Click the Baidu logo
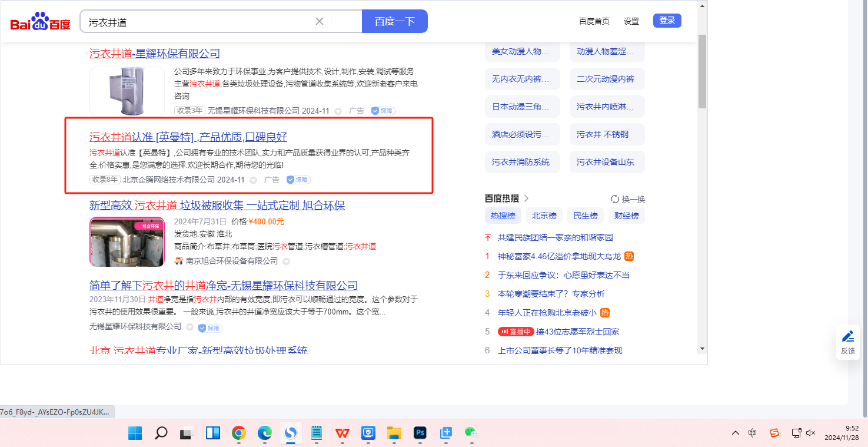The width and height of the screenshot is (868, 447). click(40, 22)
